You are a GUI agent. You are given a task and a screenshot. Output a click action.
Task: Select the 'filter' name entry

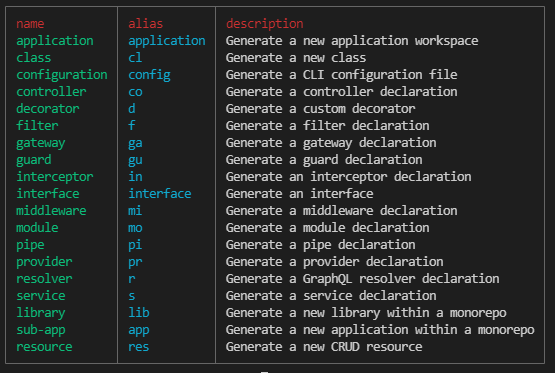(37, 126)
